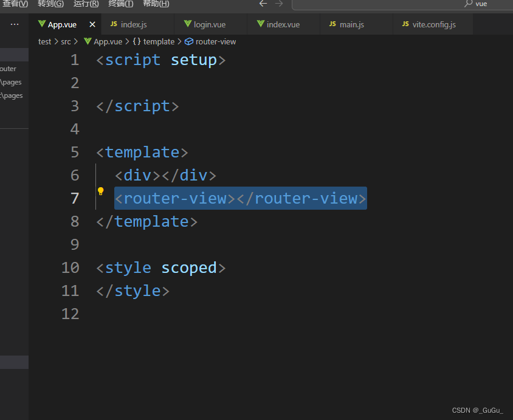Select the template breadcrumb segment
513x420 pixels.
pos(159,42)
